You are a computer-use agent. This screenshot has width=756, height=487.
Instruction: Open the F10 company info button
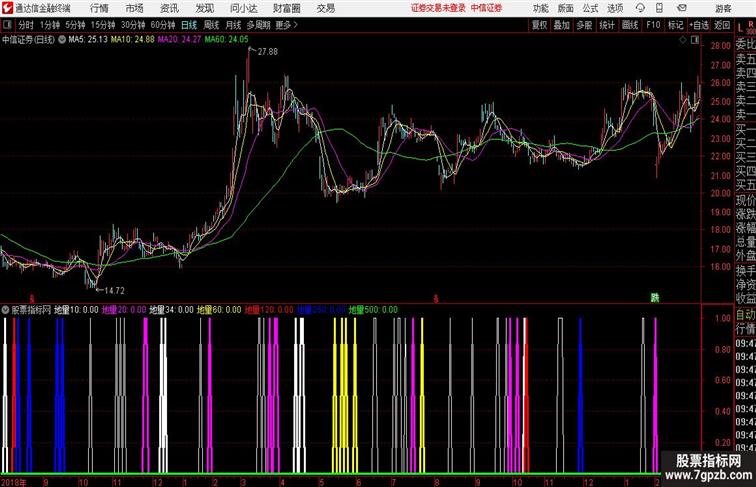click(x=653, y=25)
